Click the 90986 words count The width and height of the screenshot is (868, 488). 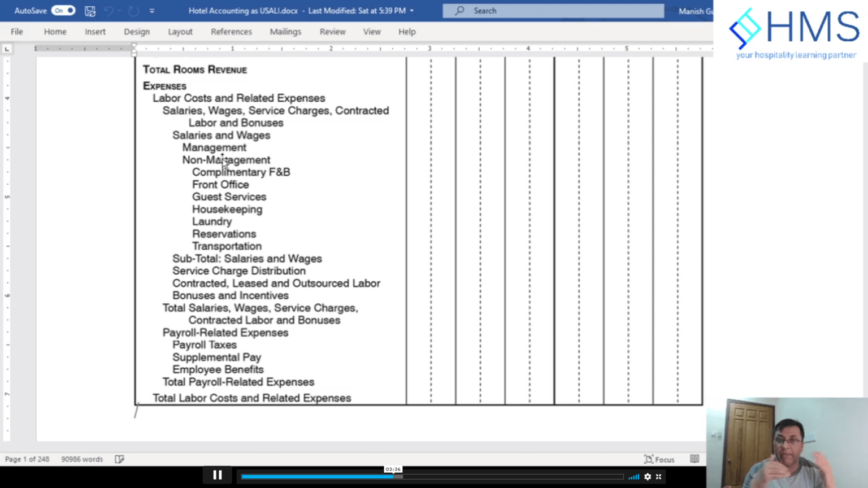click(82, 459)
